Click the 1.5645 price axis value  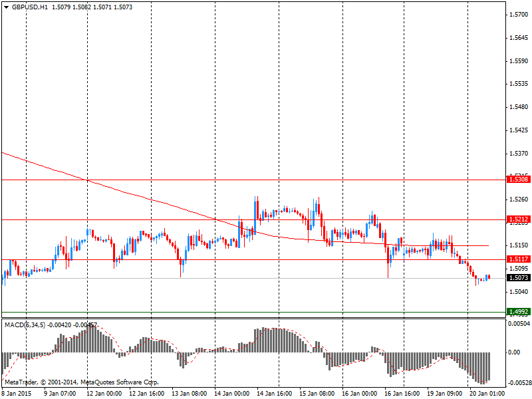[x=519, y=38]
